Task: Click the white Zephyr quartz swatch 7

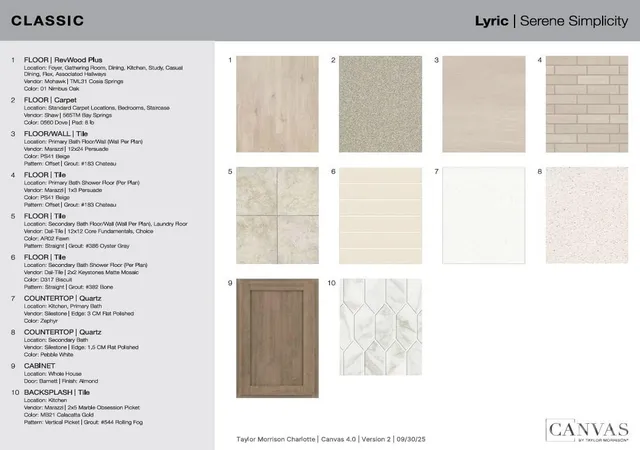Action: coord(484,215)
